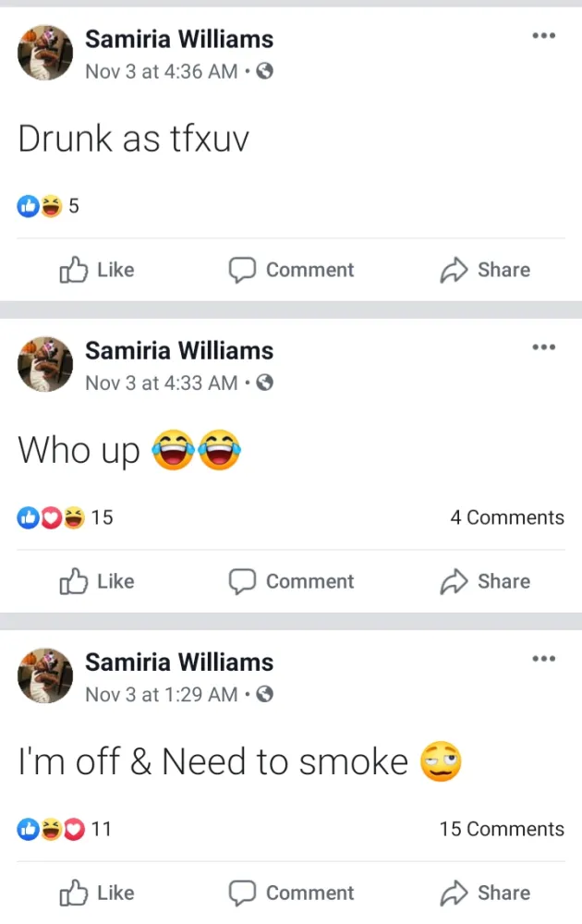This screenshot has width=582, height=924.
Task: Open options menu on 'Who up' post
Action: click(543, 347)
